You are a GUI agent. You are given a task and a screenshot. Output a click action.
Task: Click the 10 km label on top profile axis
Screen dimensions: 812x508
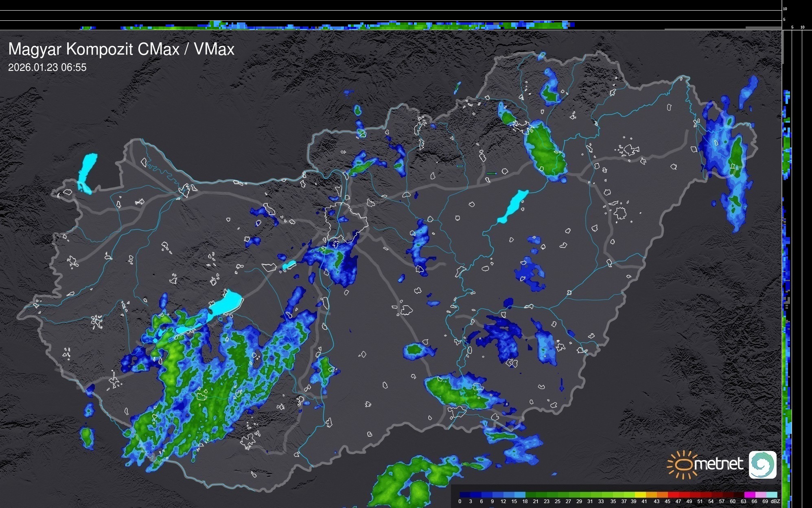coord(785,9)
